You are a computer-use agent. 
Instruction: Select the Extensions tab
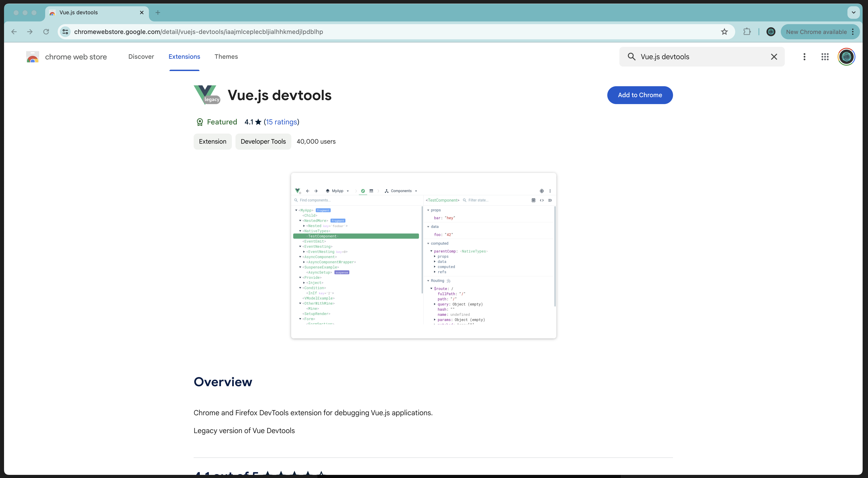(x=184, y=57)
